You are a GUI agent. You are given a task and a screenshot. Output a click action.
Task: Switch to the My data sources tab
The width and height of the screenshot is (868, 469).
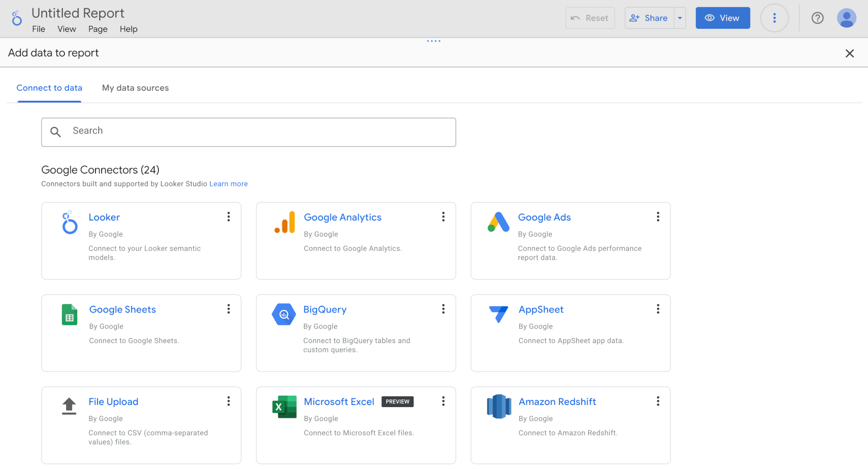pos(135,88)
